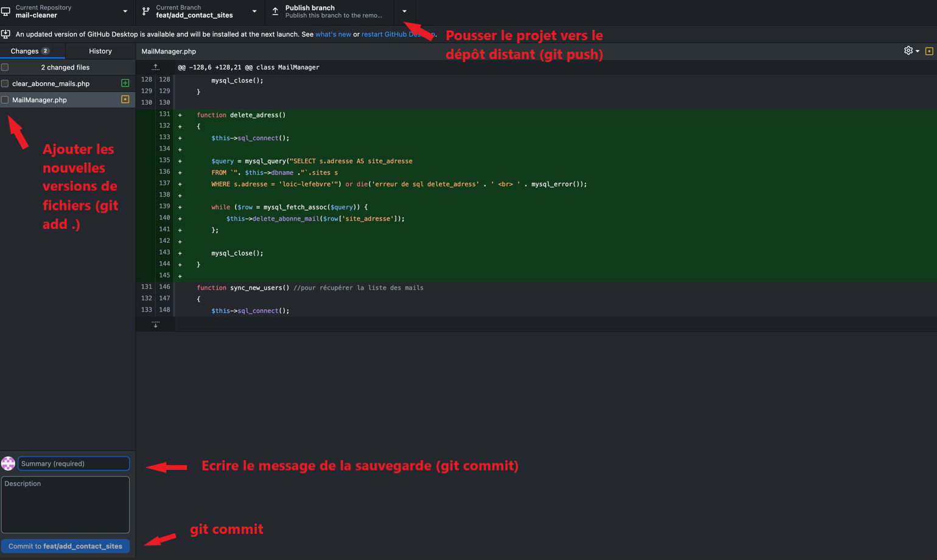Screen dimensions: 937x560
Task: Uncheck the 2 changed files master checkbox
Action: click(x=4, y=67)
